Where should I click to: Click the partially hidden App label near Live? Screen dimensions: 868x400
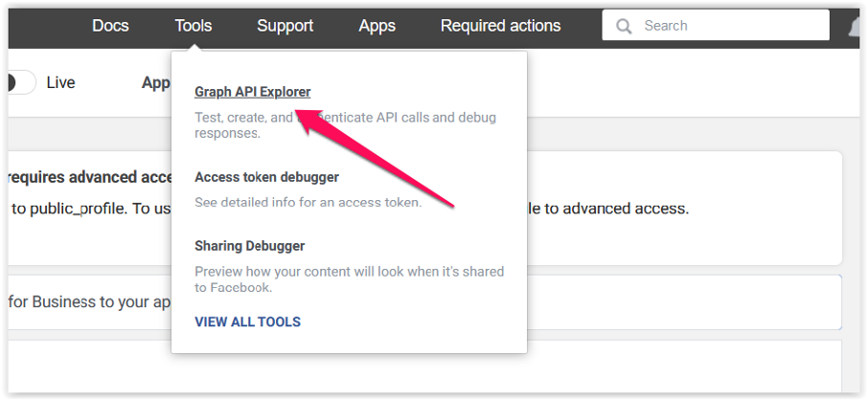click(155, 82)
